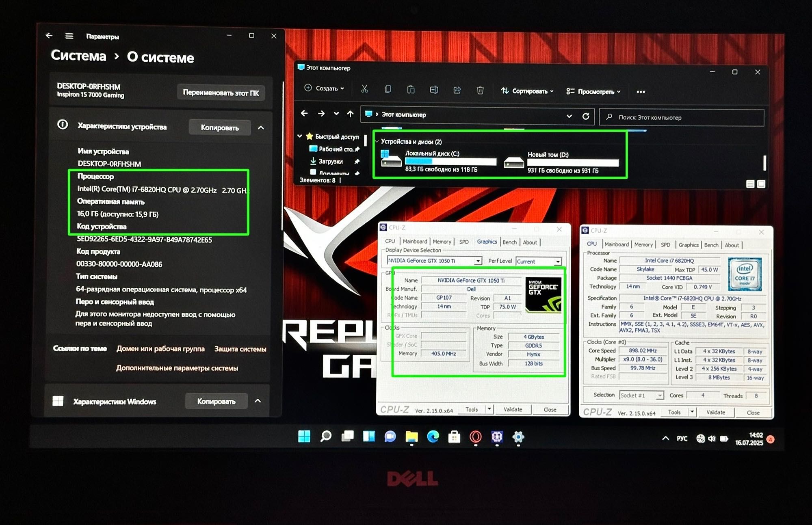The image size is (812, 525).
Task: Open Socket selection dropdown in right CPU-Z
Action: pos(660,395)
